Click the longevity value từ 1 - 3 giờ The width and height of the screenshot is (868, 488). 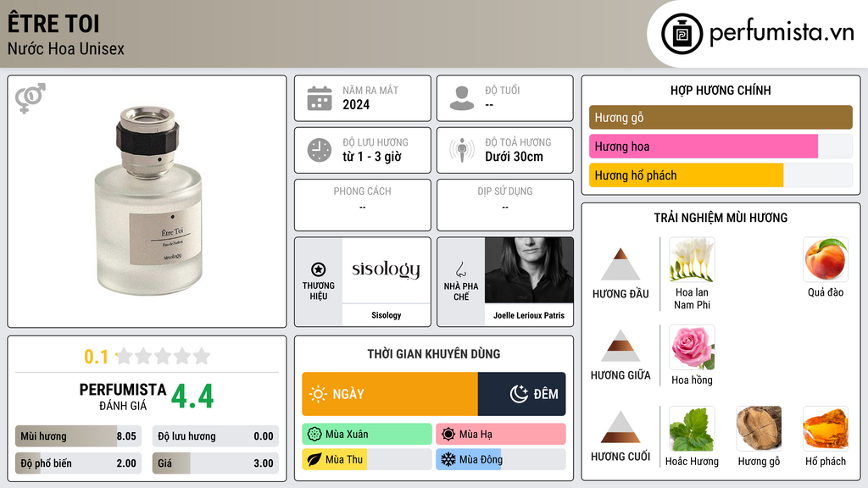[372, 157]
